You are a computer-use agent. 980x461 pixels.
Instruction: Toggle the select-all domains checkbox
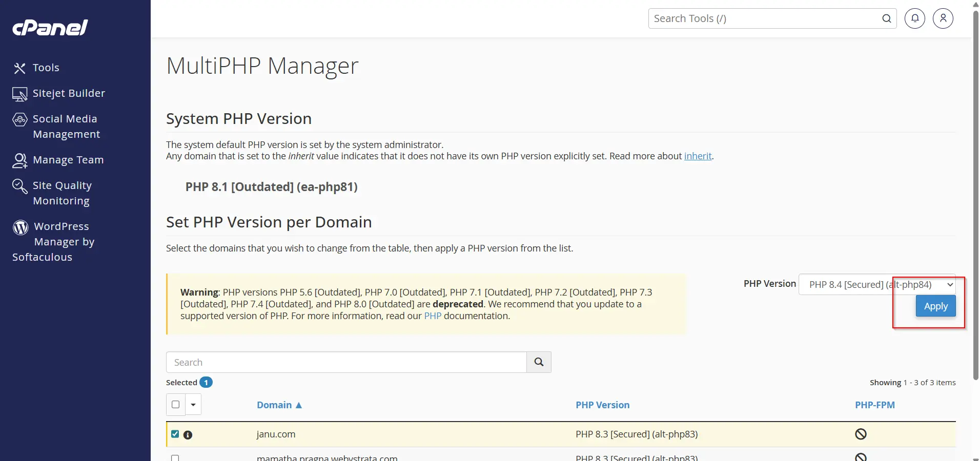pos(176,404)
